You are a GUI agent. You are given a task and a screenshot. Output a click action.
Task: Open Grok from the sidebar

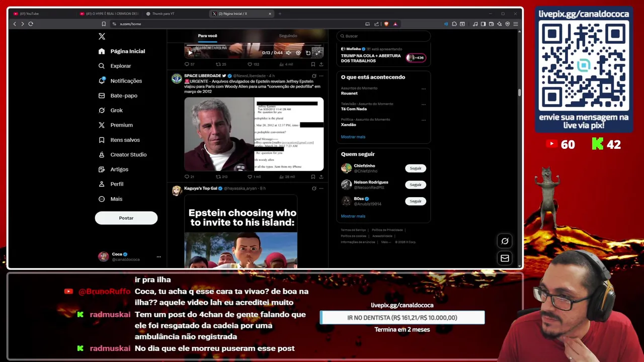[111, 110]
